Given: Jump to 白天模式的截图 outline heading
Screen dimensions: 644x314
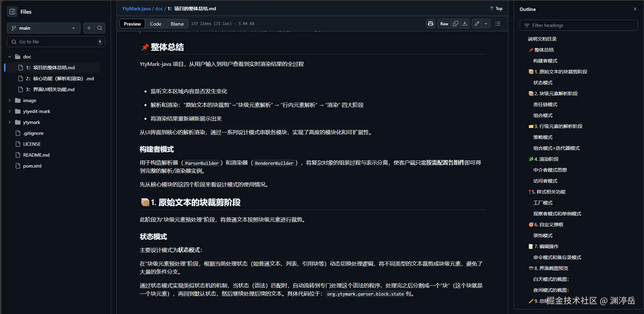Looking at the screenshot, I should (x=551, y=279).
